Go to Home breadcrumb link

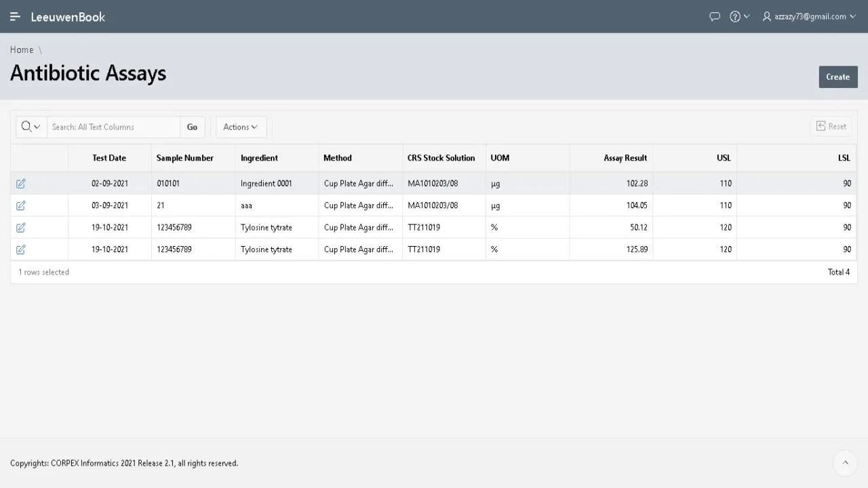22,49
